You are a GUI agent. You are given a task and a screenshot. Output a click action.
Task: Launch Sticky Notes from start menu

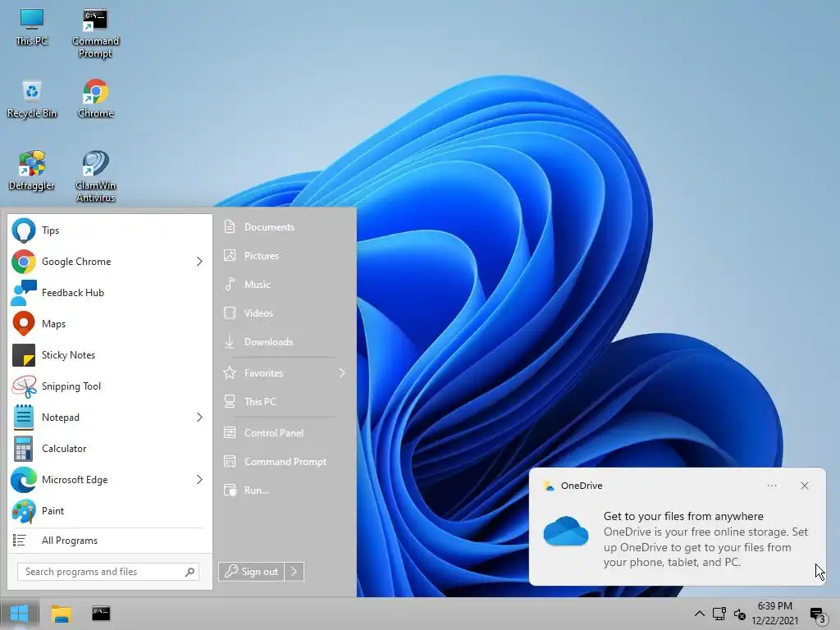coord(109,354)
